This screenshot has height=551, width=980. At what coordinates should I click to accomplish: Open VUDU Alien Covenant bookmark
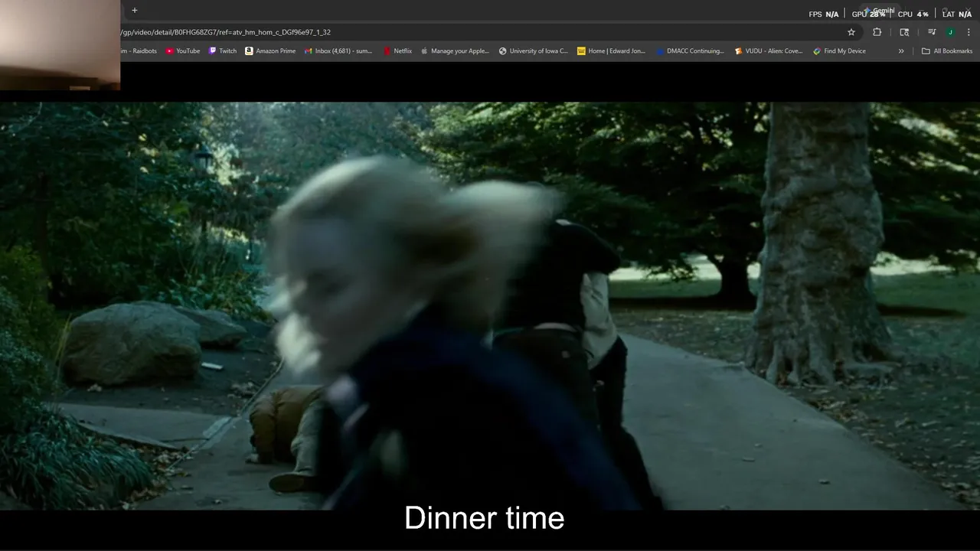point(769,51)
